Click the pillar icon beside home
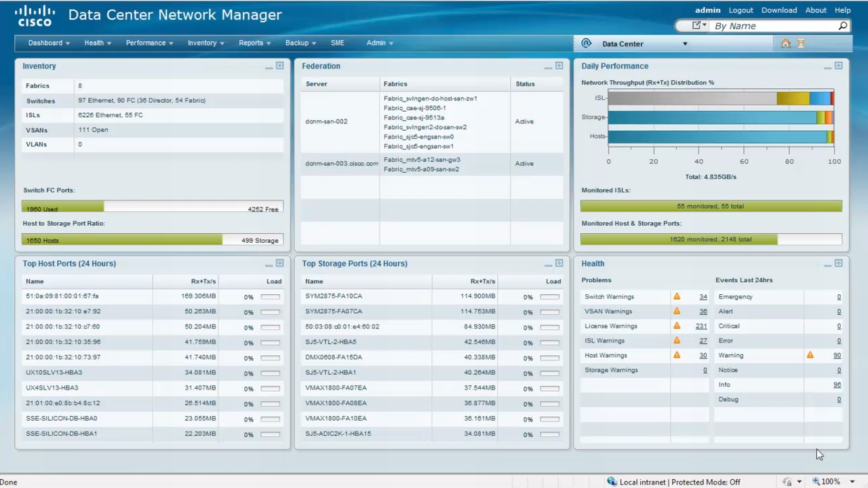This screenshot has height=488, width=868. (801, 43)
